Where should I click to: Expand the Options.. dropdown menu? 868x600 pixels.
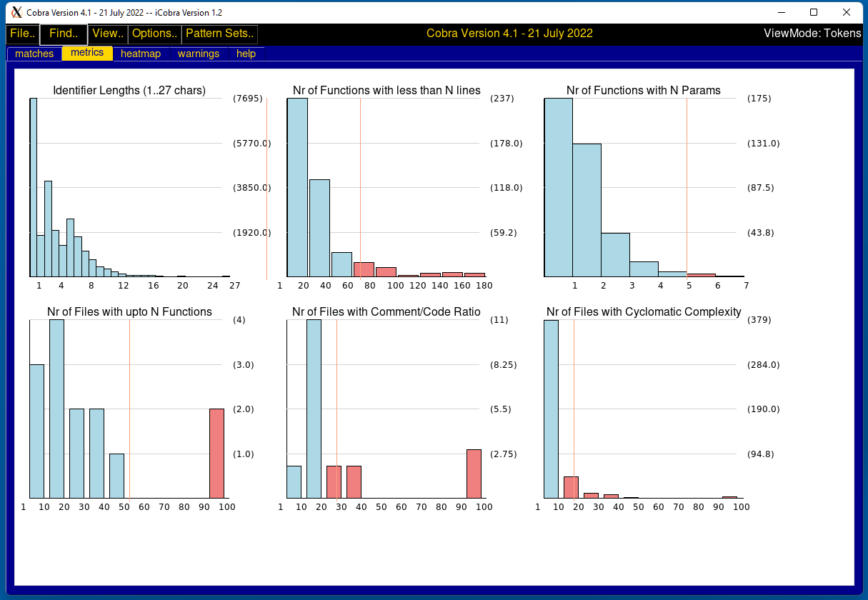point(154,34)
